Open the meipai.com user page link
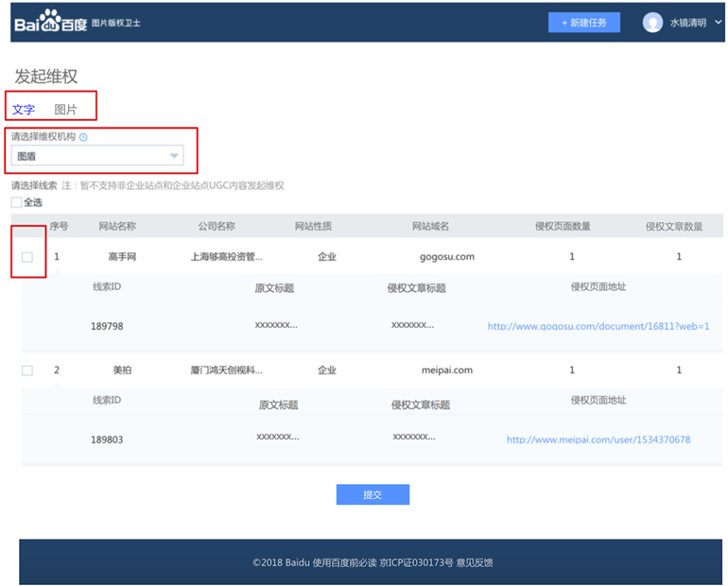728x586 pixels. tap(598, 439)
